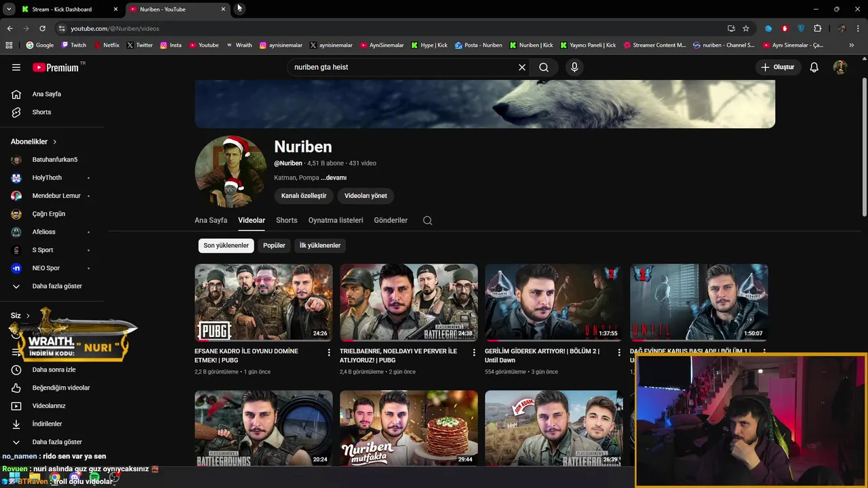Image resolution: width=868 pixels, height=488 pixels.
Task: Reload the page
Action: (x=42, y=28)
